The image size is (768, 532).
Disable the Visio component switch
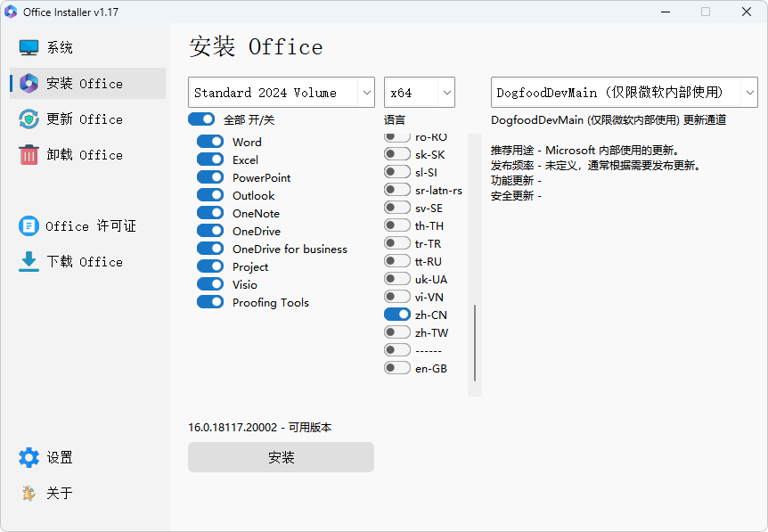click(x=210, y=284)
